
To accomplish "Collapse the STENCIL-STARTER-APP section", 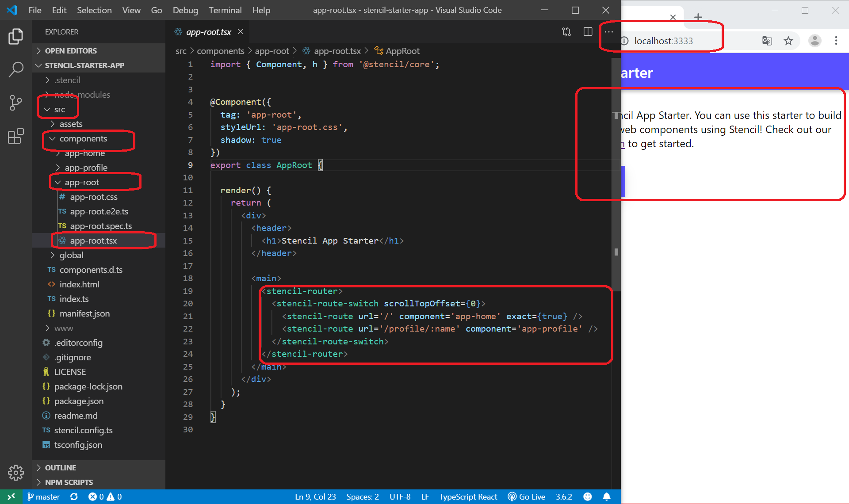I will pyautogui.click(x=99, y=65).
